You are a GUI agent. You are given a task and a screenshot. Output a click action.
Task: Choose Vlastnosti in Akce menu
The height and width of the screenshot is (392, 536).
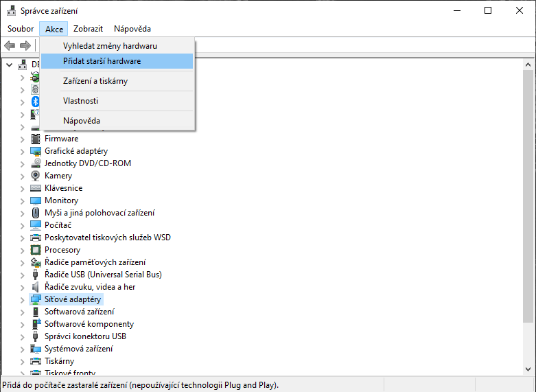[x=117, y=101]
